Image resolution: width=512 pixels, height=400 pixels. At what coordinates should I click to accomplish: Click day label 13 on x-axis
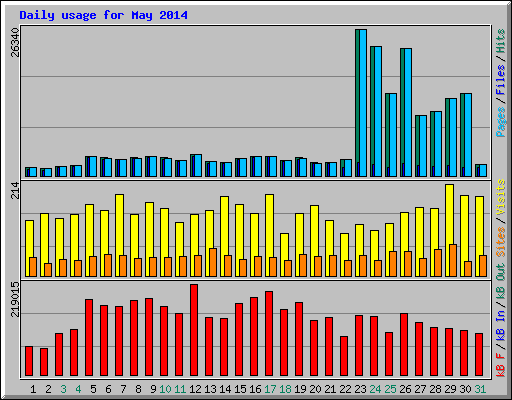210,389
